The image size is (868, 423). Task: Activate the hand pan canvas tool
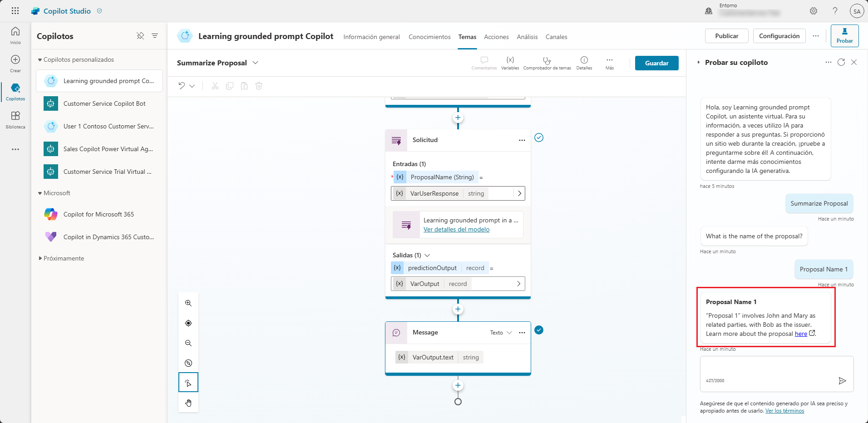(188, 403)
